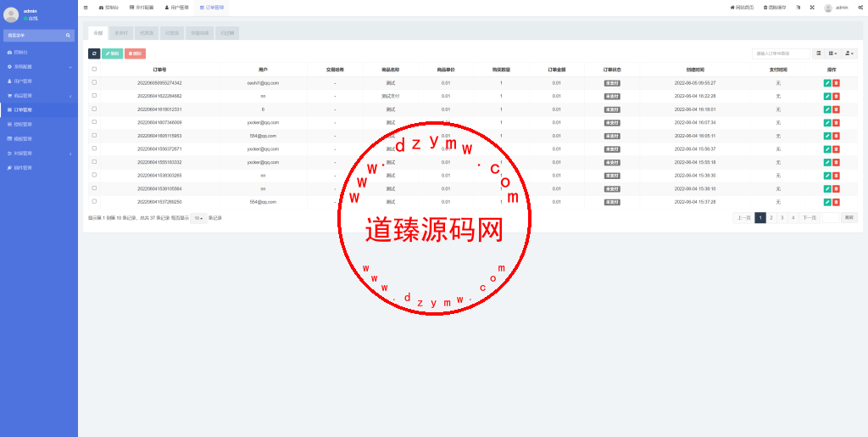
Task: Delete the order created at 15:55:18
Action: click(x=836, y=162)
